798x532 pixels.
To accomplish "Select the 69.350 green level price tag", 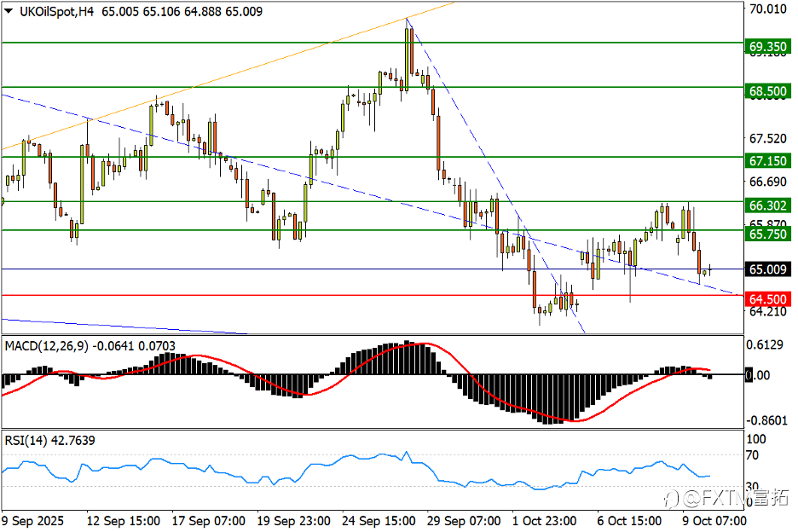I will (x=768, y=47).
